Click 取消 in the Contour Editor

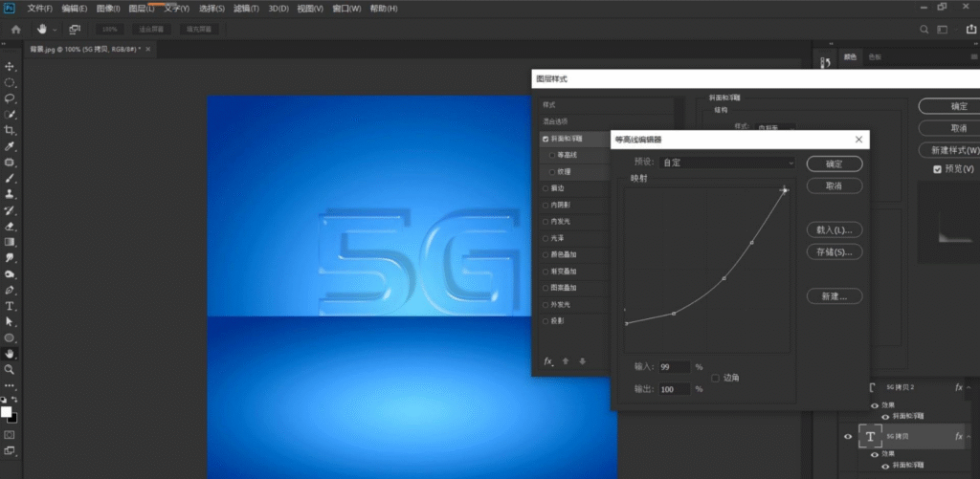click(835, 186)
